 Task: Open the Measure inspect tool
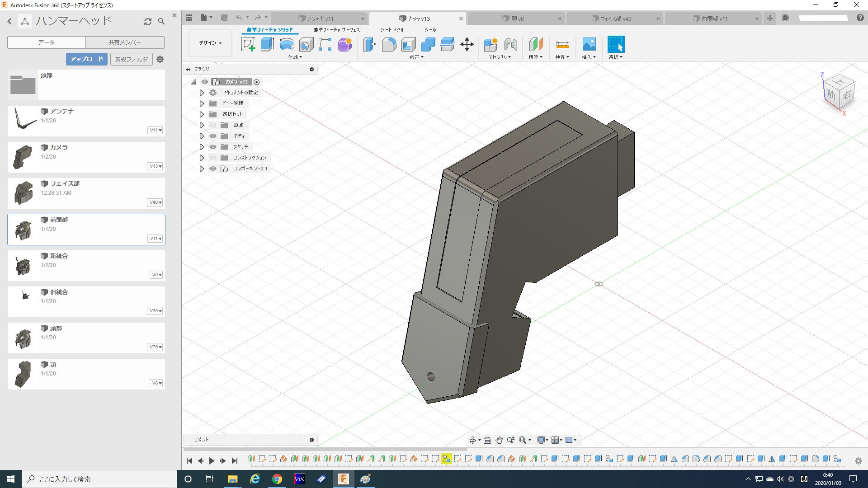[x=562, y=44]
